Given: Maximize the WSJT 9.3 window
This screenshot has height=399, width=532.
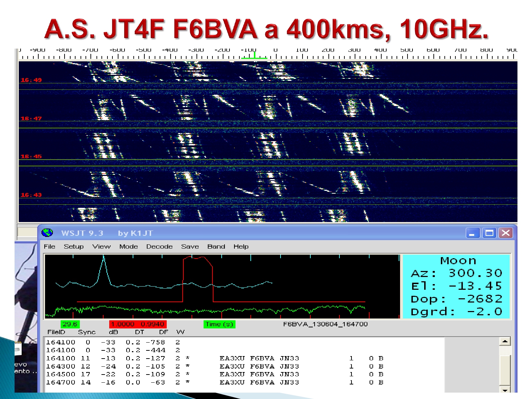Looking at the screenshot, I should (x=489, y=233).
